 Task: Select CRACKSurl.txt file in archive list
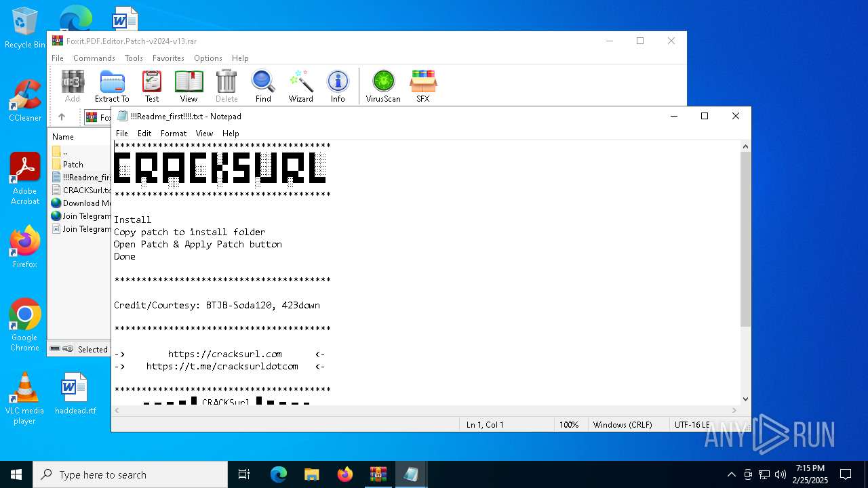(x=81, y=190)
